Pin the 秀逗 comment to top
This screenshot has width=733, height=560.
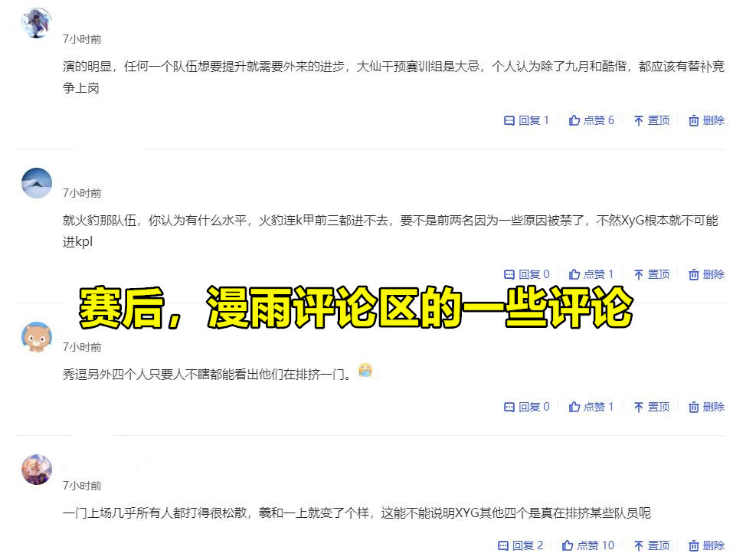click(652, 407)
